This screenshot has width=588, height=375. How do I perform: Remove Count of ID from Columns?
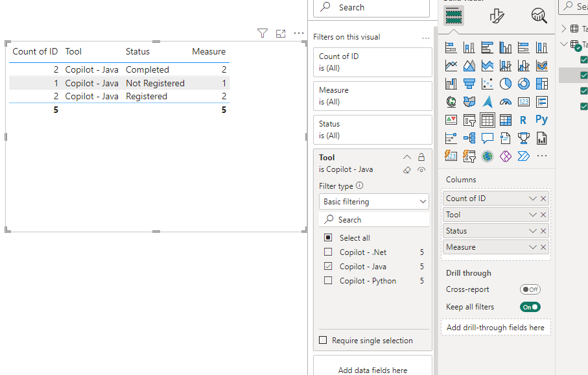(543, 198)
